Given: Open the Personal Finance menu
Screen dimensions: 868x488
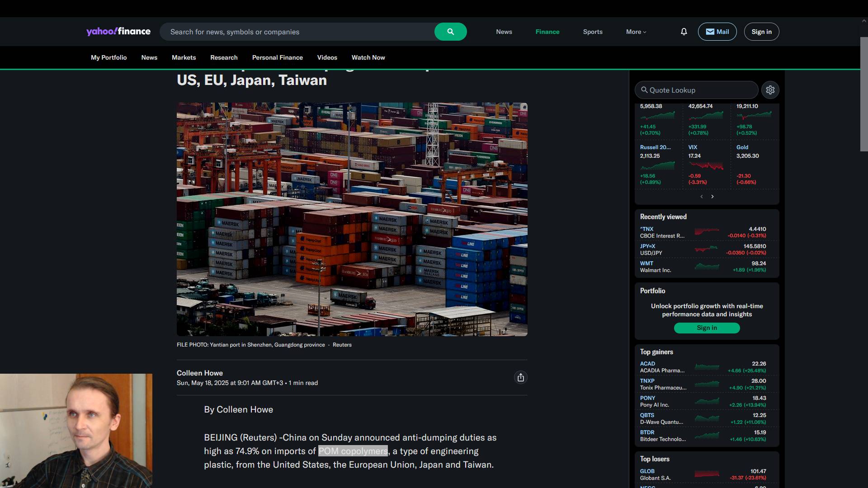Looking at the screenshot, I should click(277, 57).
